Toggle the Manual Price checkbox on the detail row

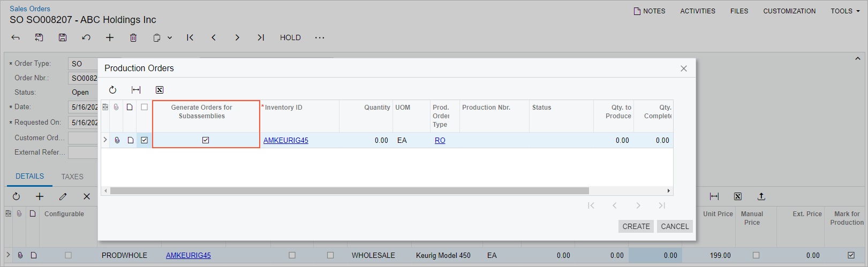coord(756,255)
